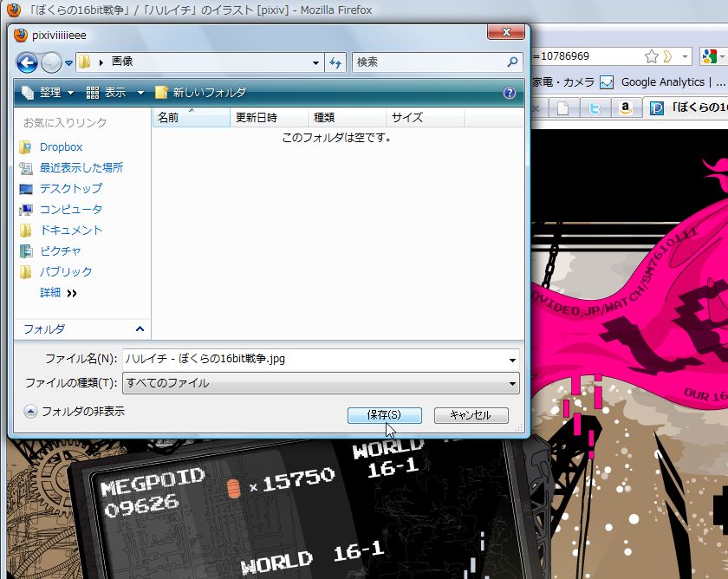This screenshot has width=728, height=579.
Task: Open コンピュータ location
Action: [x=70, y=210]
